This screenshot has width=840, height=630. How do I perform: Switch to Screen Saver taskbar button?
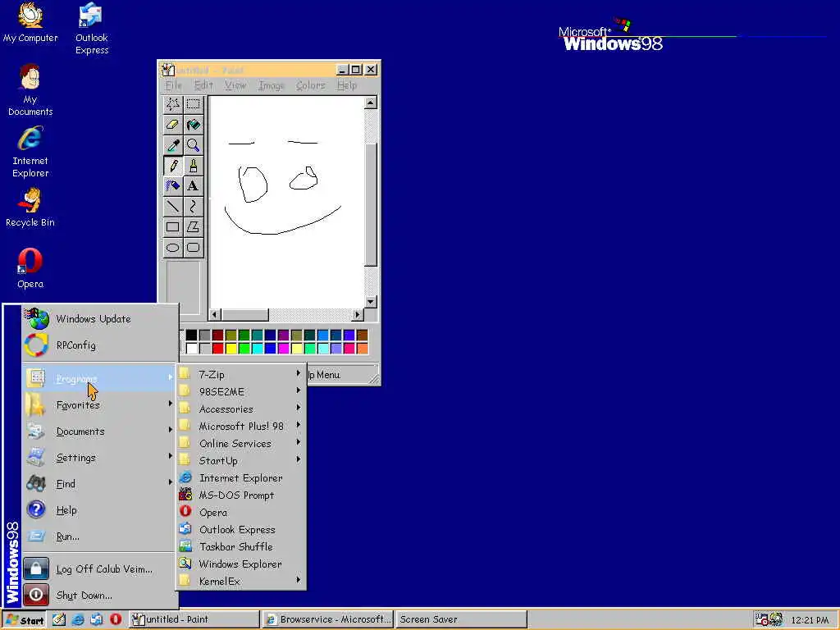pyautogui.click(x=461, y=620)
